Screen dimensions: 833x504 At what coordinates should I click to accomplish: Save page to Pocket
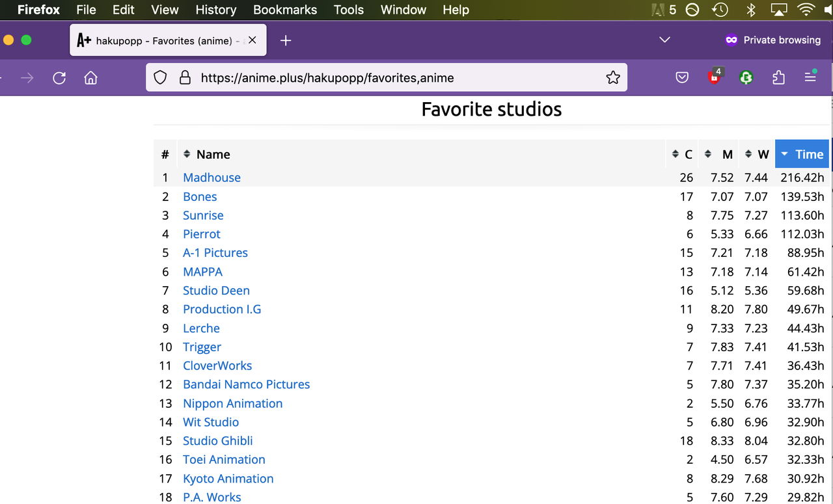pyautogui.click(x=682, y=78)
